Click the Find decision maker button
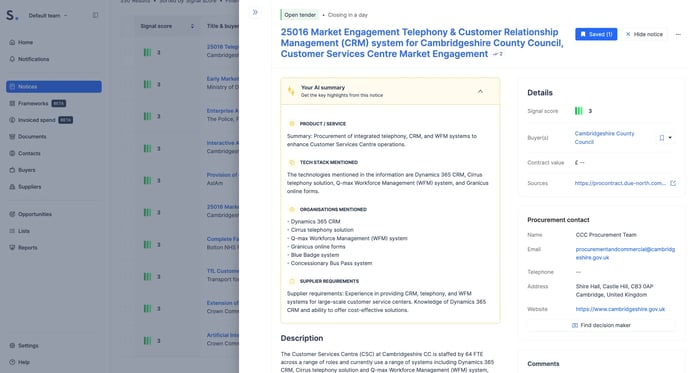 click(x=601, y=325)
